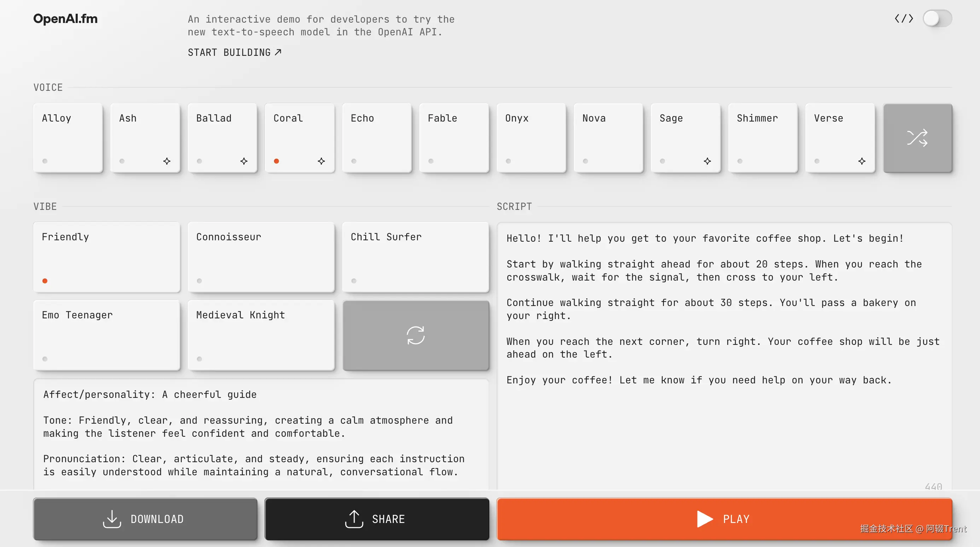Click the code brackets icon at top right
980x547 pixels.
(904, 19)
